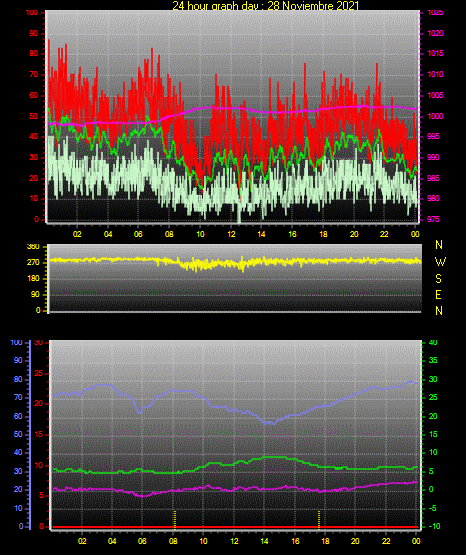Click the red 50 wind speed label

coord(34,116)
